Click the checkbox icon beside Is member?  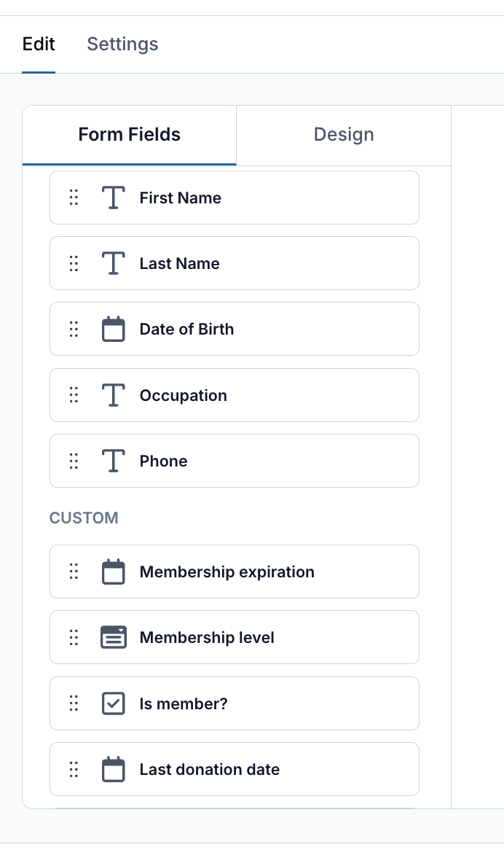tap(113, 703)
